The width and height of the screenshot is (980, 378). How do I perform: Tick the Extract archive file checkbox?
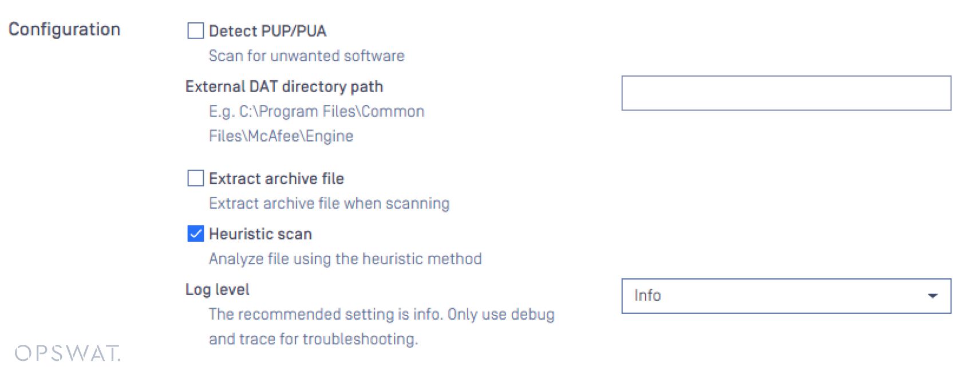(195, 179)
